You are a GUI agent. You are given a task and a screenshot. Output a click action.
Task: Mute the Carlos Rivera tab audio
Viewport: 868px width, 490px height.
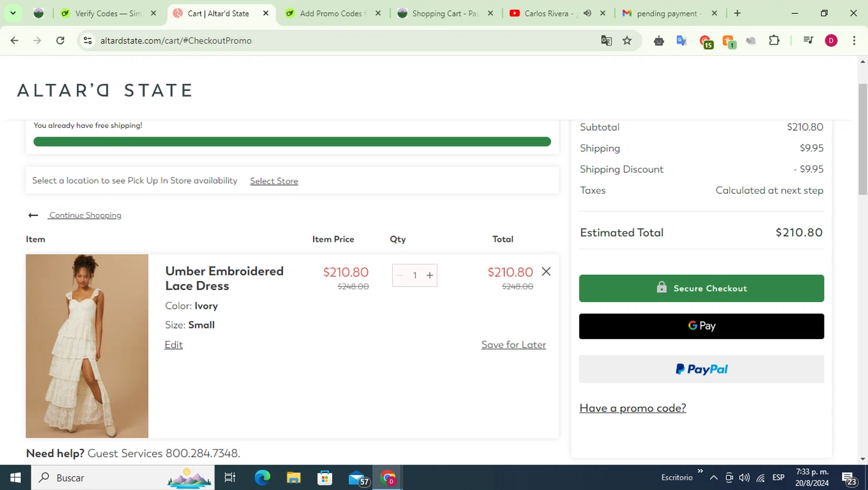click(x=587, y=13)
